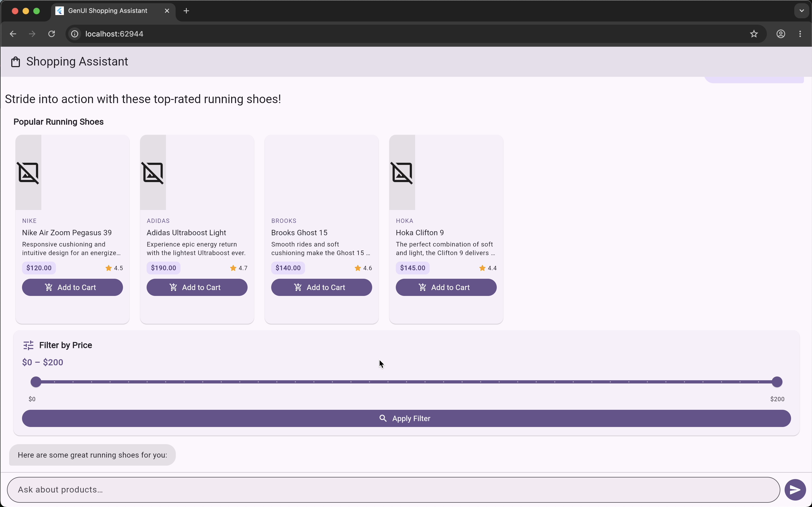The image size is (812, 507).
Task: Click broken image placeholder on Hoka card
Action: pyautogui.click(x=402, y=173)
